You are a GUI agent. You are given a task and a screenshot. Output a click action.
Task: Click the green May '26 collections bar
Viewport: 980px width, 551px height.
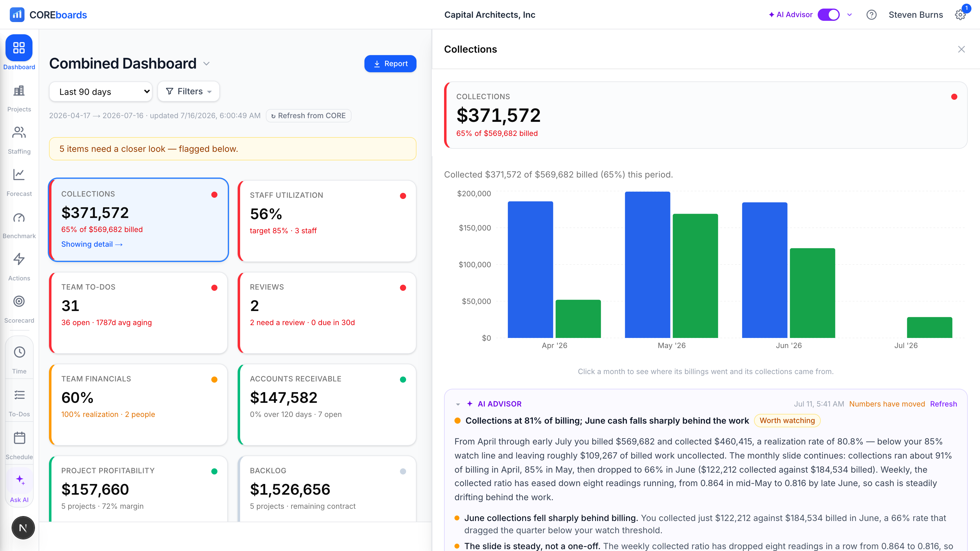[x=695, y=276]
